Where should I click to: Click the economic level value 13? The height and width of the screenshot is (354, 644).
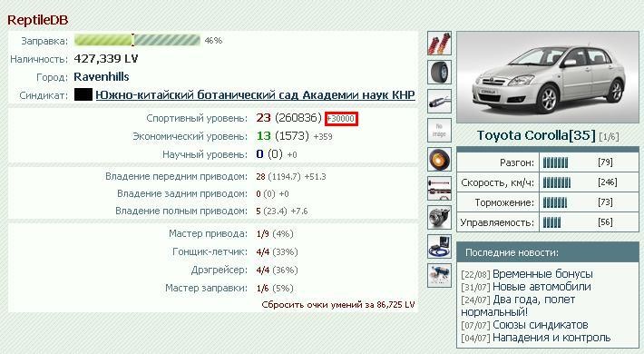click(x=264, y=136)
